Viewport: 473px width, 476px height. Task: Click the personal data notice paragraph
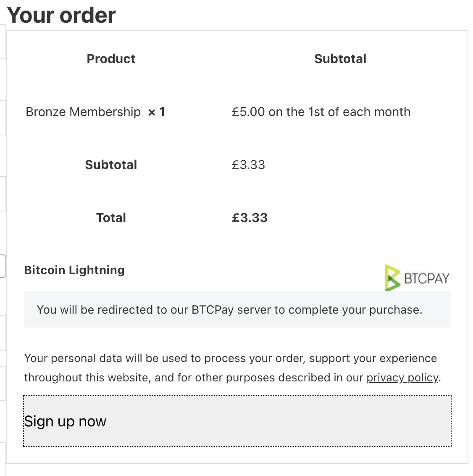232,368
